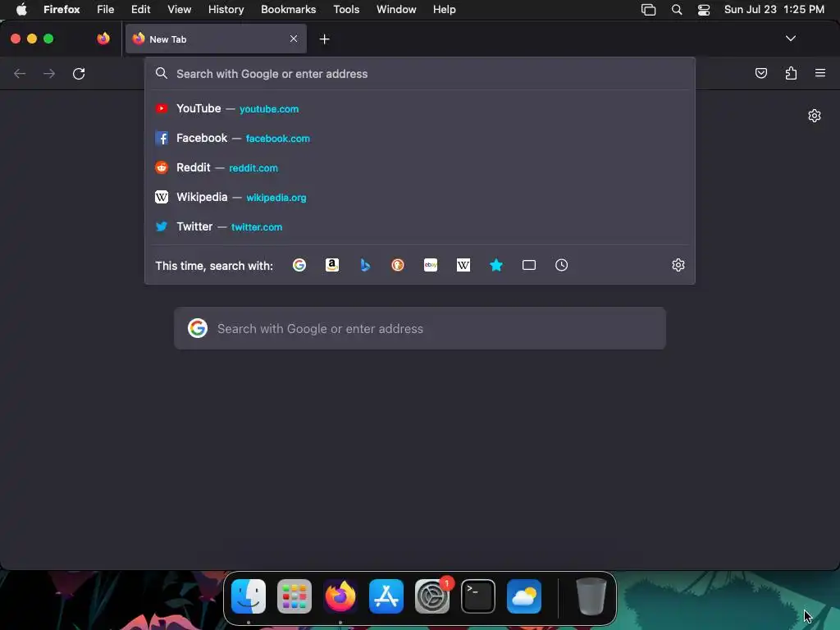Open App Store from the Dock
Viewport: 840px width, 630px height.
386,596
